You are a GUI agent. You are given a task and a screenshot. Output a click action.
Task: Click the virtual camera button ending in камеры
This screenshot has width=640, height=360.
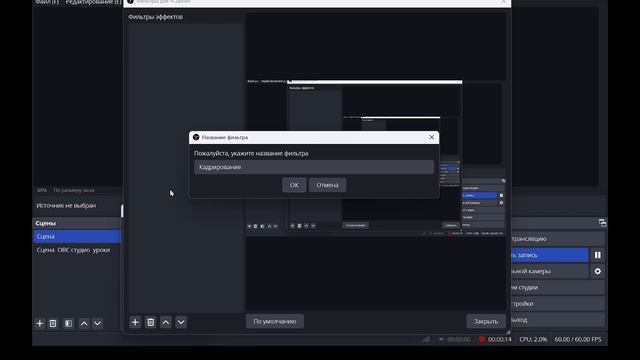pyautogui.click(x=549, y=271)
